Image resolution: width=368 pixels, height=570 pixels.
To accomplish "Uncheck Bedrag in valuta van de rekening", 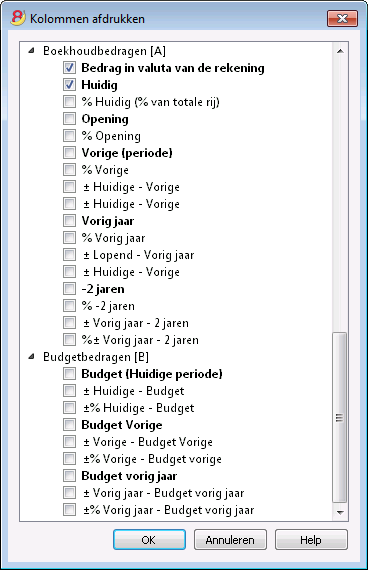I will pyautogui.click(x=69, y=68).
